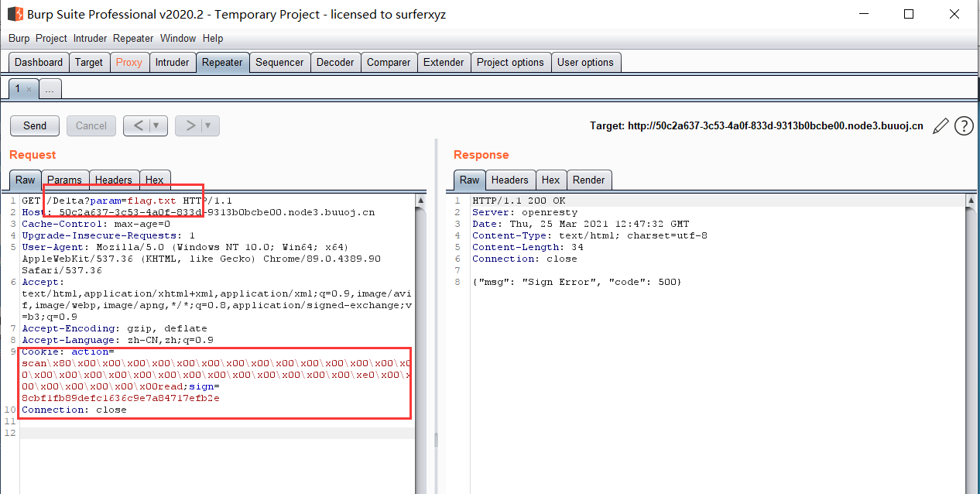980x494 pixels.
Task: Maximize the Burp Suite window
Action: (909, 14)
